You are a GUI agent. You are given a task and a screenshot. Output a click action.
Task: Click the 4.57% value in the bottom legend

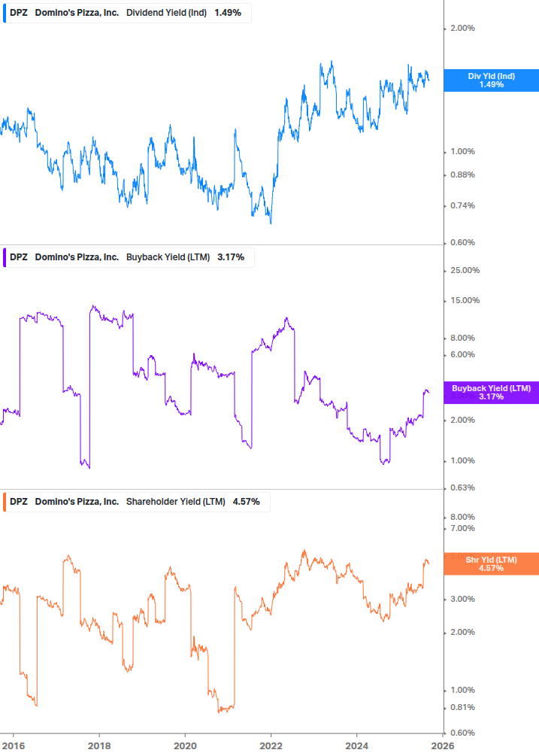246,502
